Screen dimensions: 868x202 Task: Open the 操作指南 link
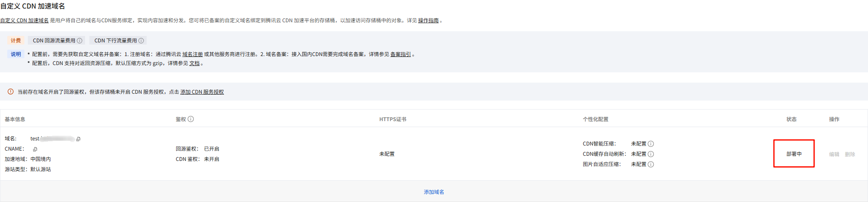pos(428,21)
